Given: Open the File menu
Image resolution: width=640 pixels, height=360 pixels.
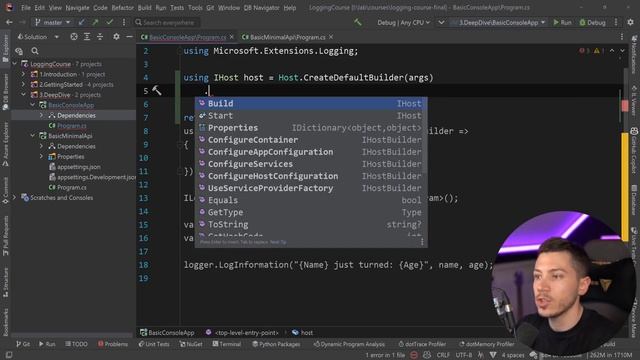Looking at the screenshot, I should click(26, 8).
